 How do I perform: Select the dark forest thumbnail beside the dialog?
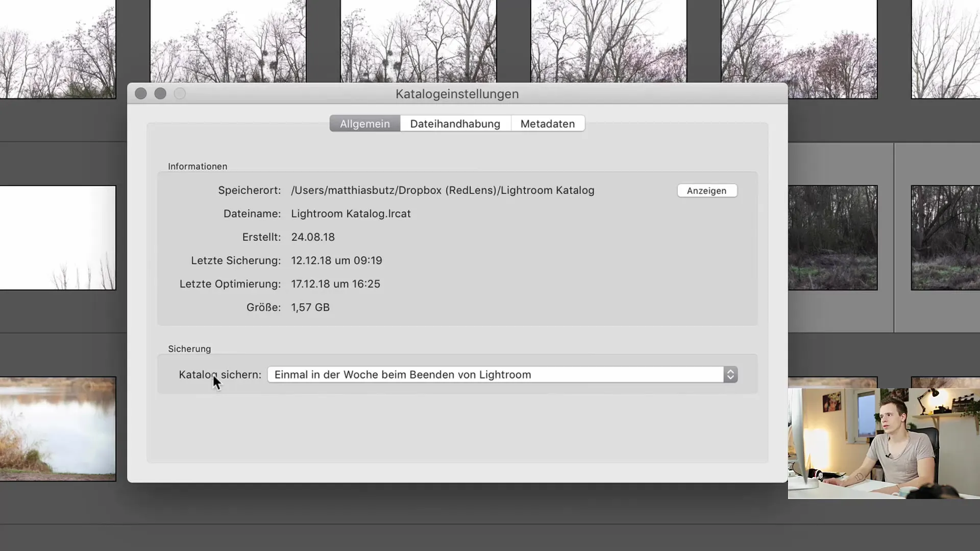(x=832, y=238)
